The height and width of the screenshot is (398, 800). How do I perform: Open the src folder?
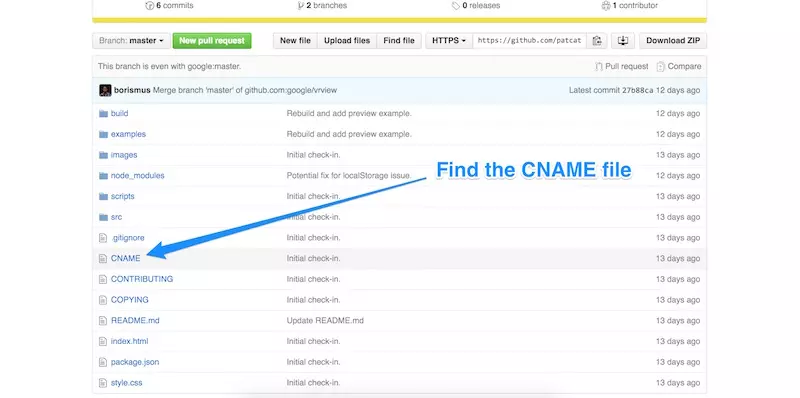(116, 217)
